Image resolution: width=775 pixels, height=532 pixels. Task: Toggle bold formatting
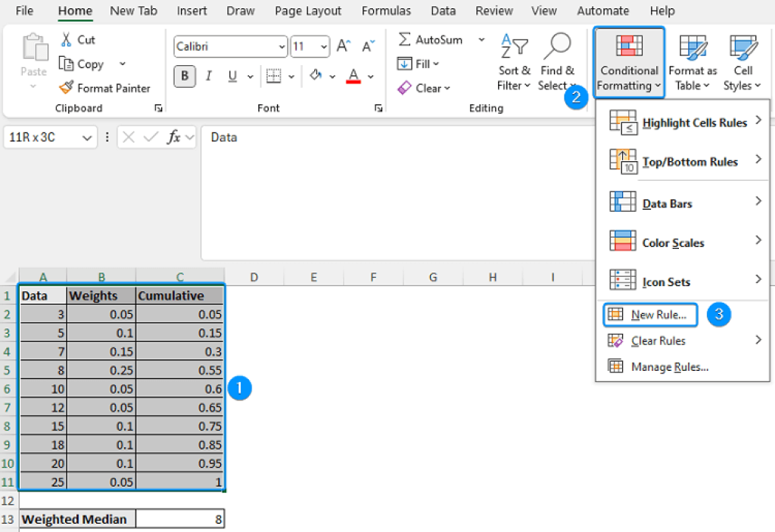[182, 76]
